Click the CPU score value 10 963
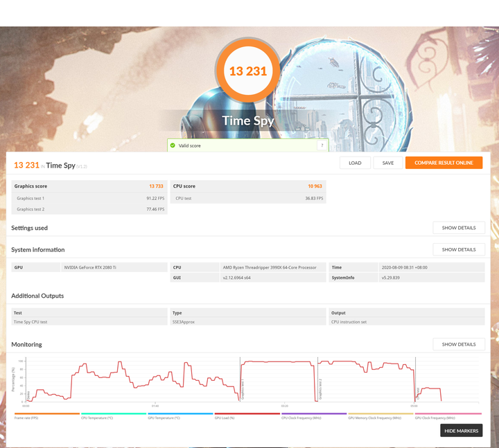 (315, 186)
